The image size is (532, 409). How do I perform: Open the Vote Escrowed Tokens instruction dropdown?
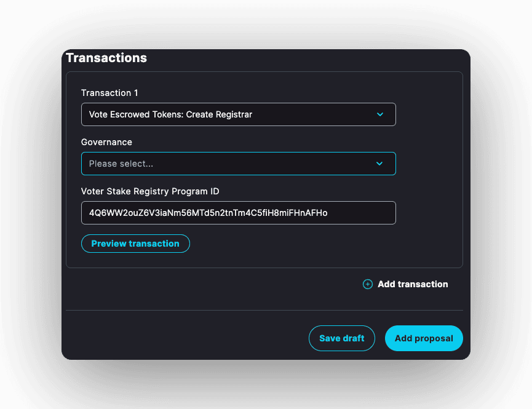238,114
